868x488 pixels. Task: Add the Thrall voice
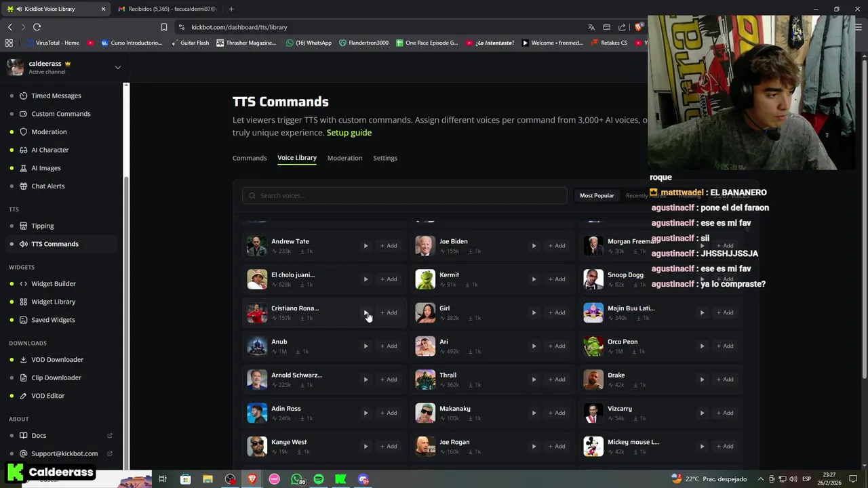tap(557, 380)
